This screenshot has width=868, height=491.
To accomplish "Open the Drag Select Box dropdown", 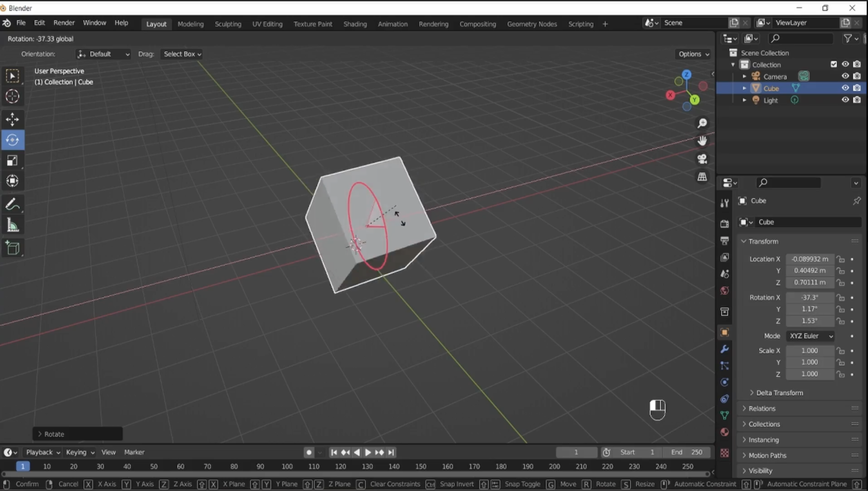I will click(182, 54).
